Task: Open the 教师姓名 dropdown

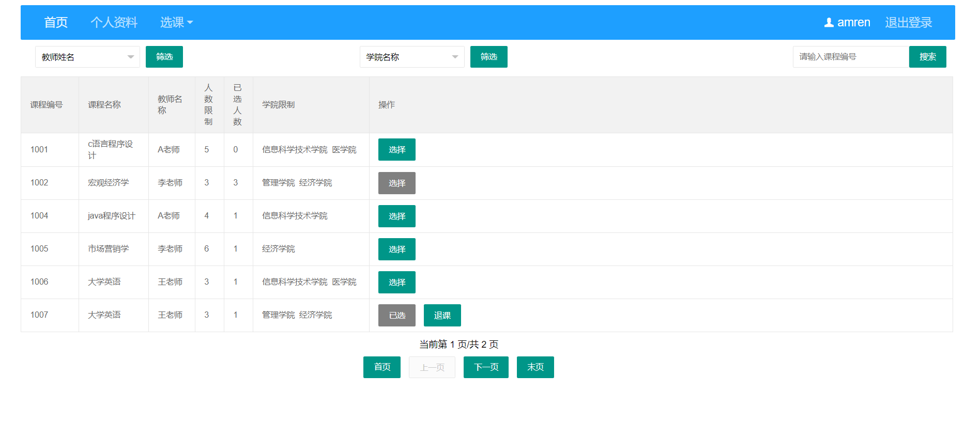Action: point(87,57)
